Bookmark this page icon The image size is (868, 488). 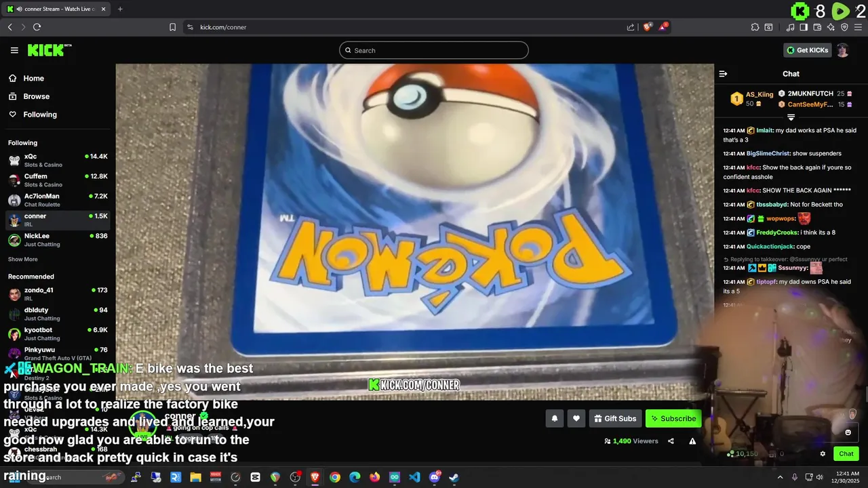pos(172,27)
